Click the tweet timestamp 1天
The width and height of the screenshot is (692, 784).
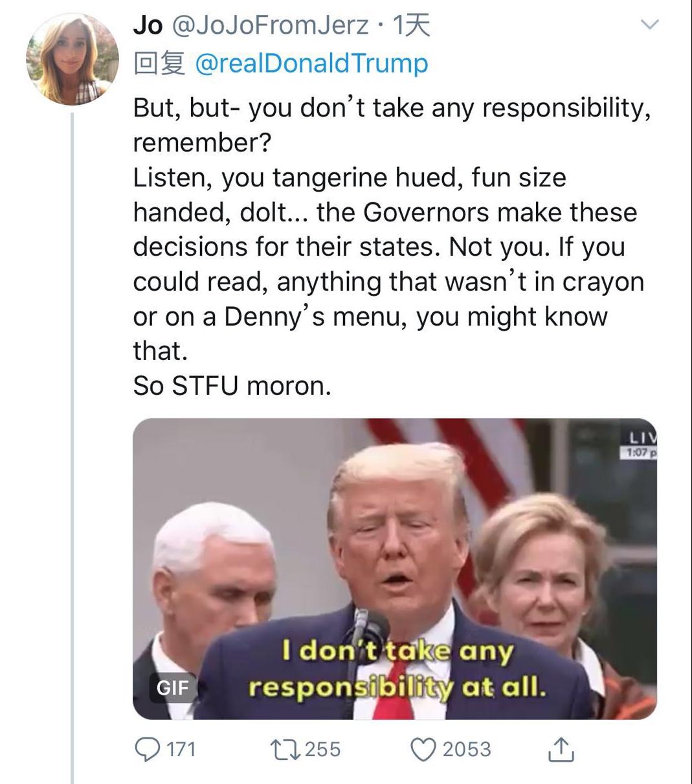412,26
